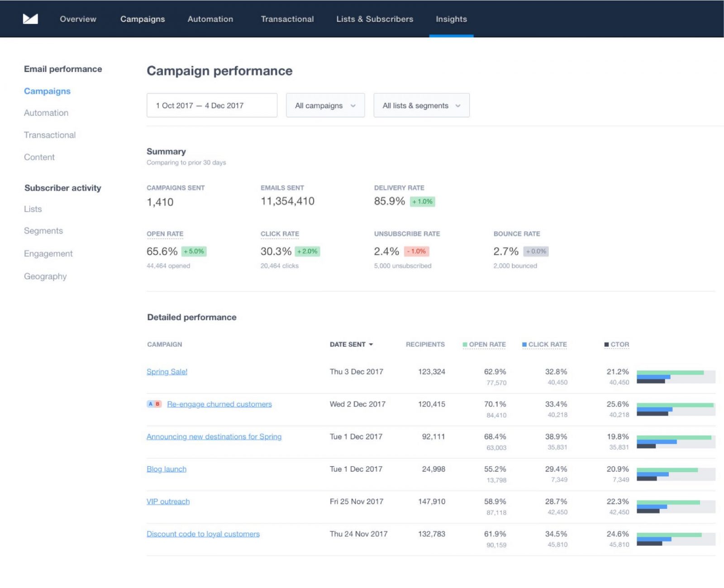This screenshot has height=588, width=724.
Task: Open the Spring Sale! campaign report
Action: (167, 371)
